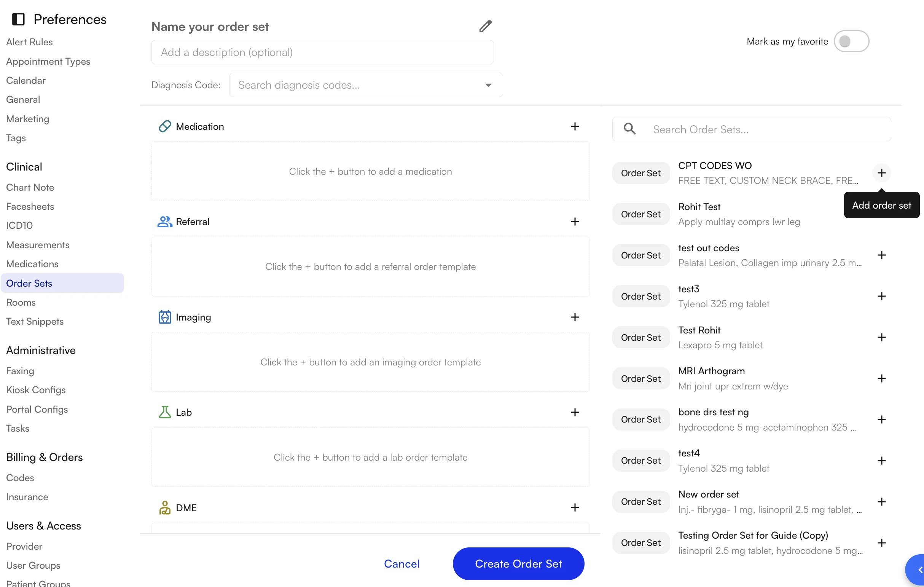
Task: Open Tasks settings
Action: click(18, 428)
